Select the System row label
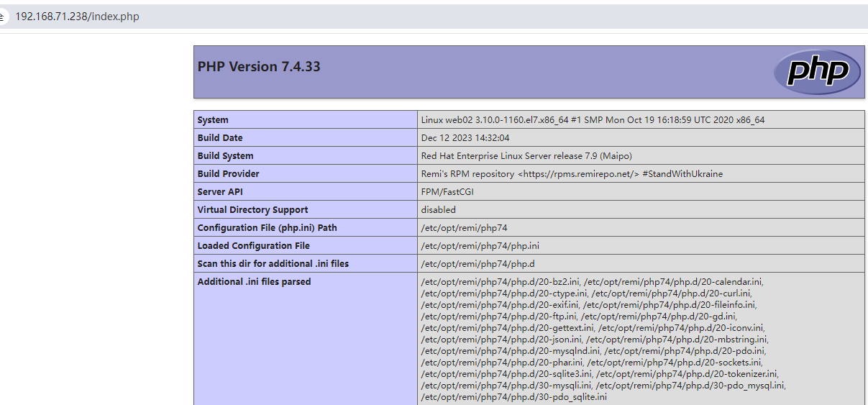868x405 pixels. [213, 120]
